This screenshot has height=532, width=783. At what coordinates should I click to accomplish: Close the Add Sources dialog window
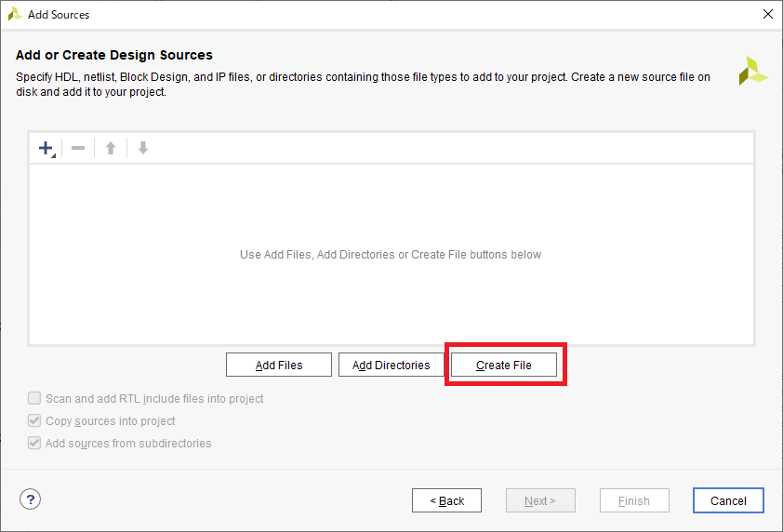[x=767, y=14]
